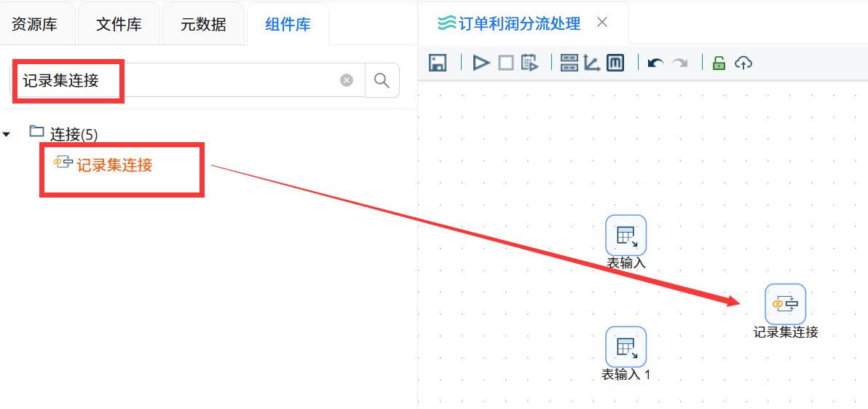Click the magnifier search button
Image resolution: width=868 pixels, height=409 pixels.
382,80
